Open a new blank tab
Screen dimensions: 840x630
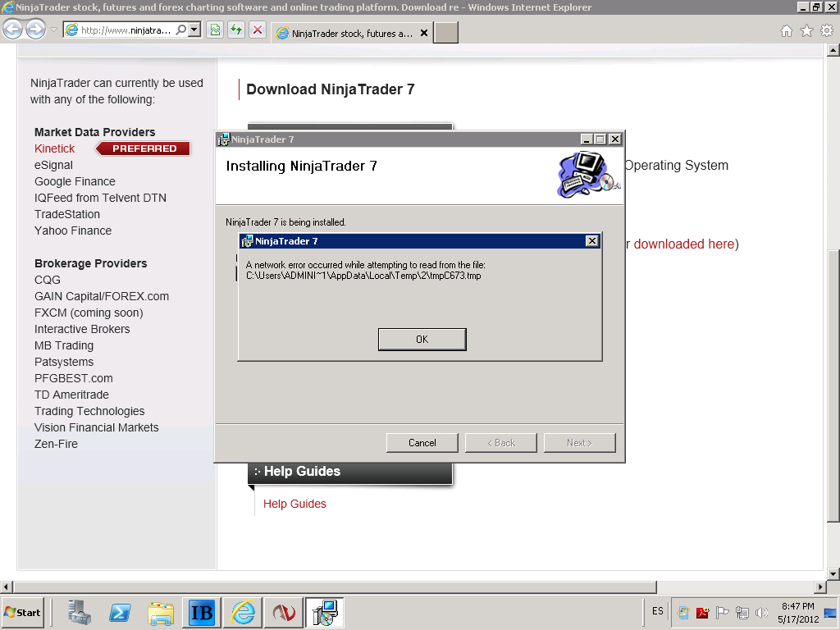coord(445,33)
